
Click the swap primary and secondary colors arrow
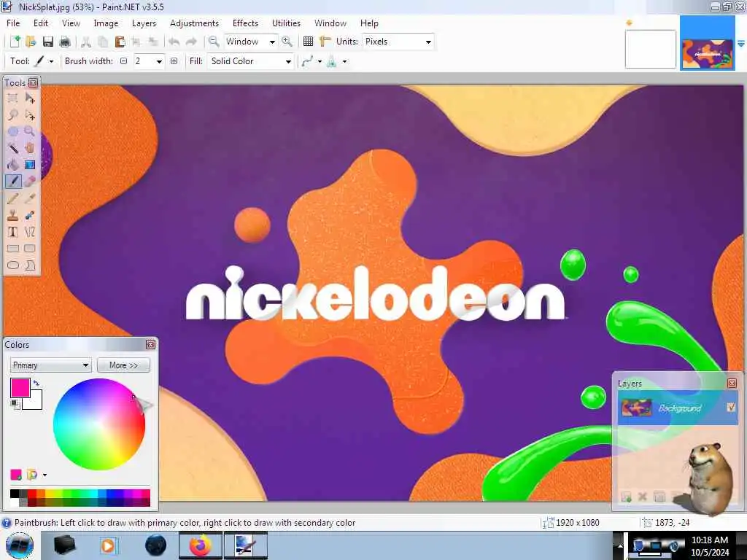[x=36, y=383]
